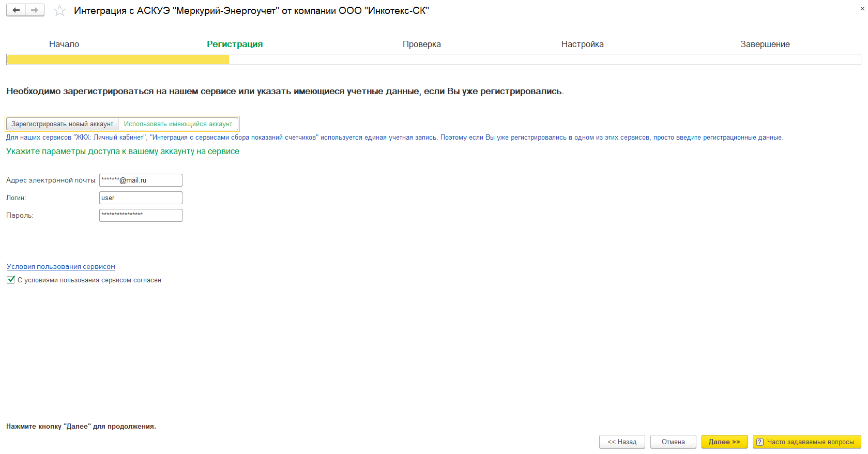Click 'Укажите параметры доступа' green heading
Screen dimensions: 868x454
point(123,152)
